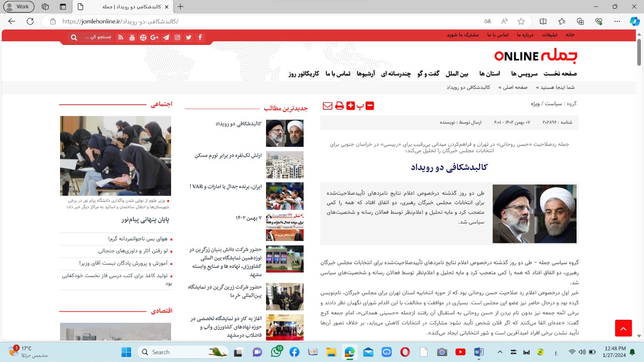This screenshot has width=644, height=362.
Task: Click the red scroll-to-top button
Action: pos(623,328)
